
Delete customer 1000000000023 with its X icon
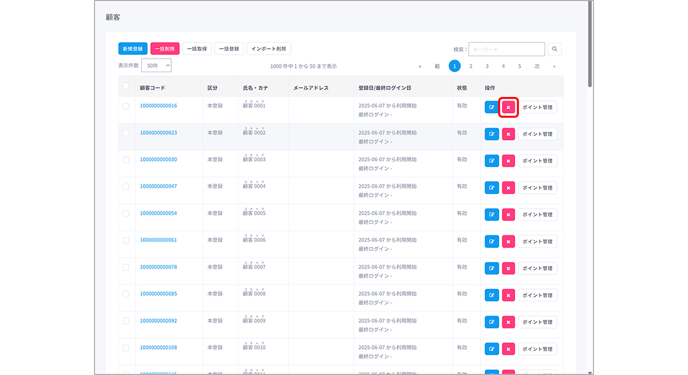tap(508, 134)
